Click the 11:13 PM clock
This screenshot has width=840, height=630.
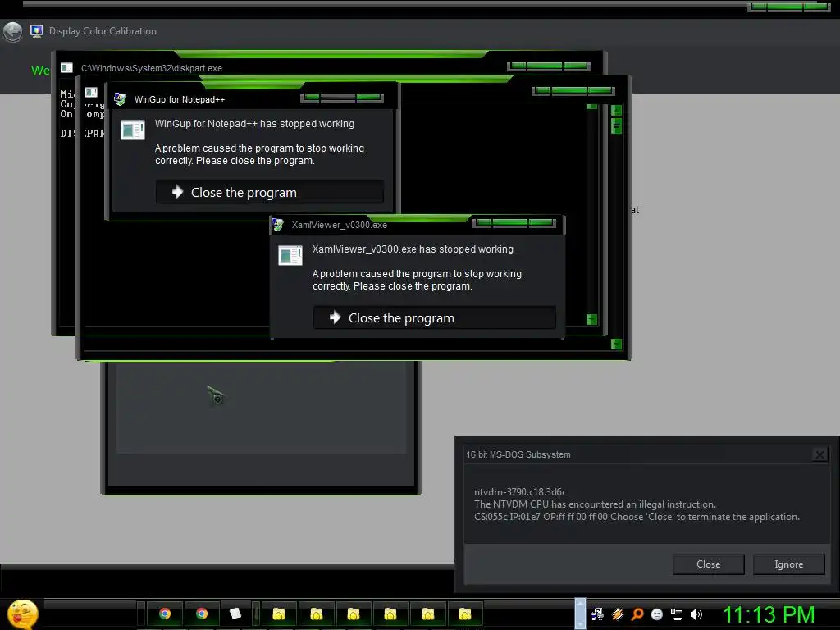(769, 614)
